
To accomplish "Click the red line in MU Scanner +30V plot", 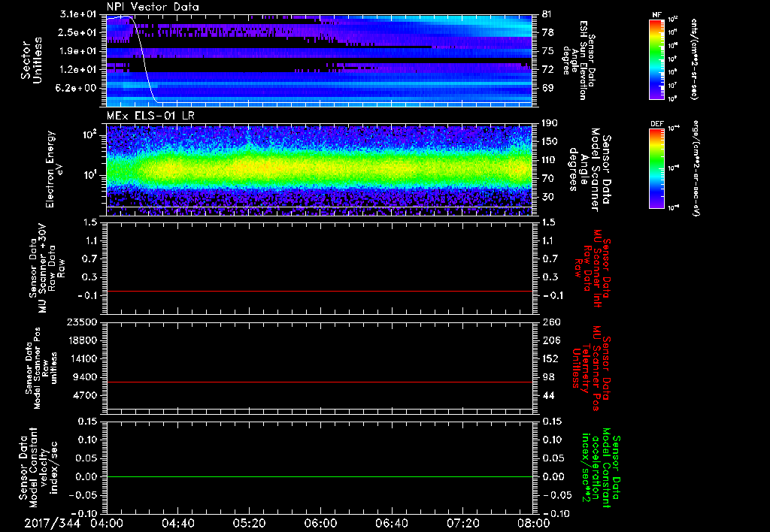I will pyautogui.click(x=320, y=291).
